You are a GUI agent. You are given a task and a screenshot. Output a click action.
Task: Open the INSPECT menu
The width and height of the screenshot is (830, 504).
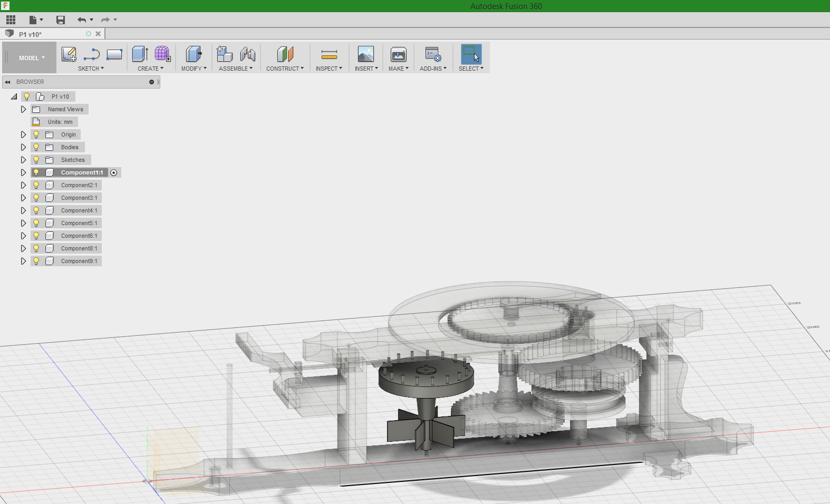329,69
